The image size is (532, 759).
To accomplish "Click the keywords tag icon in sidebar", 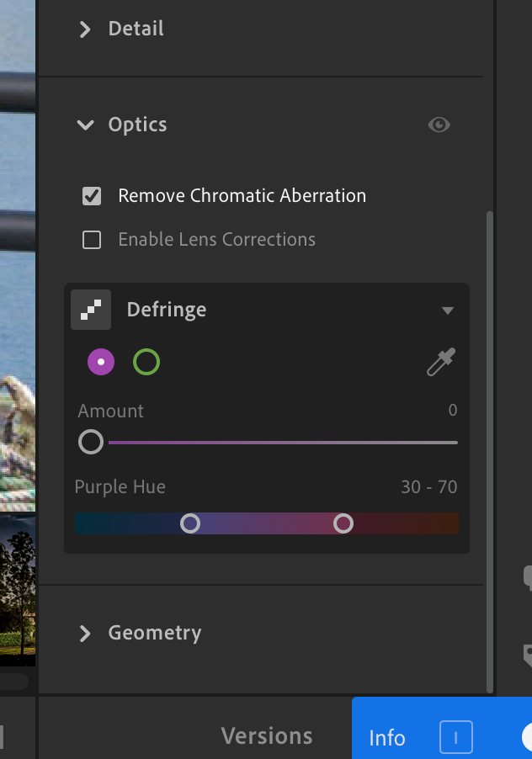I will 527,654.
